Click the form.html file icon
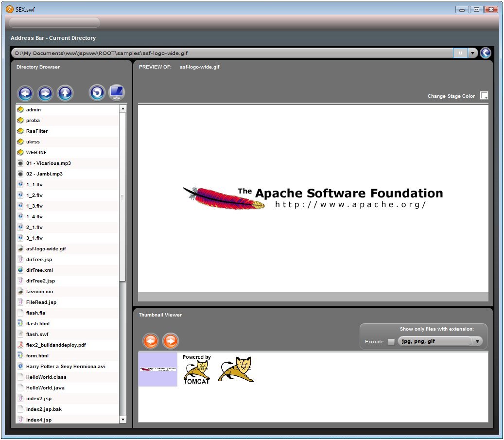This screenshot has width=504, height=440. click(x=20, y=355)
